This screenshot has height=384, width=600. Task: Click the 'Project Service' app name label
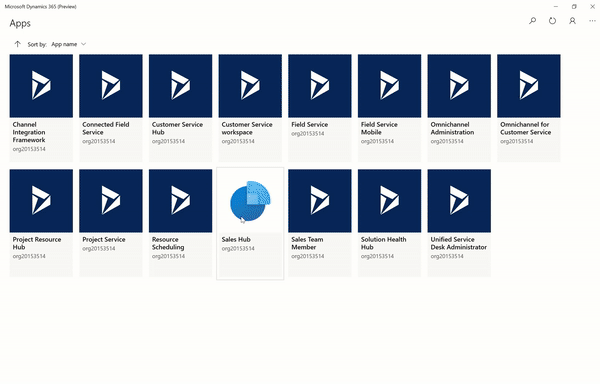[104, 239]
